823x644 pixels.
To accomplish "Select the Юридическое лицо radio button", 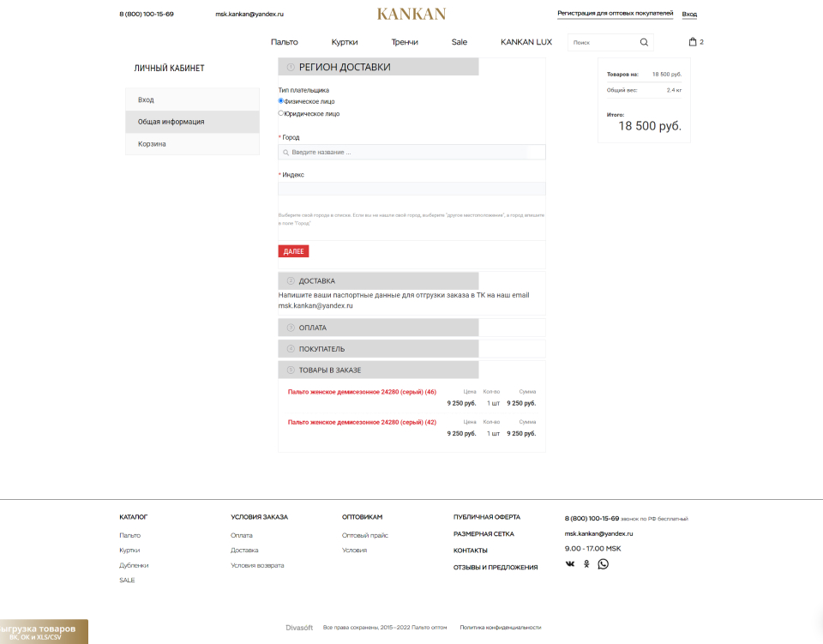I will [x=281, y=113].
